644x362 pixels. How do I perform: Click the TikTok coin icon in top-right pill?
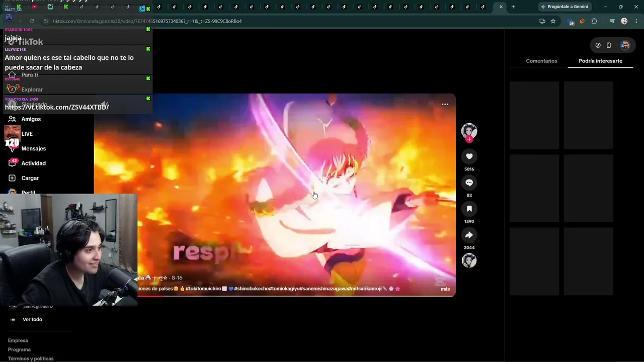coord(598,45)
